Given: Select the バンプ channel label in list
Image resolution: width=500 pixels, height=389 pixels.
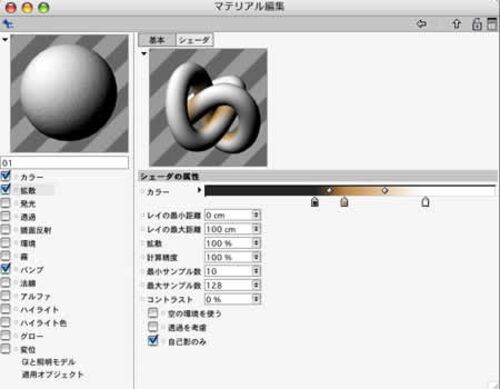Looking at the screenshot, I should [x=32, y=270].
